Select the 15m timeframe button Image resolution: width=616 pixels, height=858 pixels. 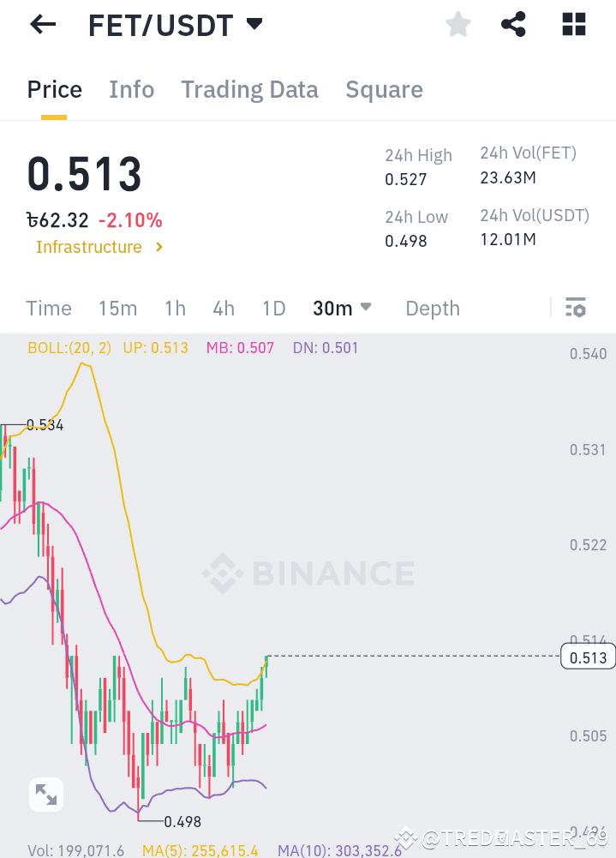(x=117, y=308)
